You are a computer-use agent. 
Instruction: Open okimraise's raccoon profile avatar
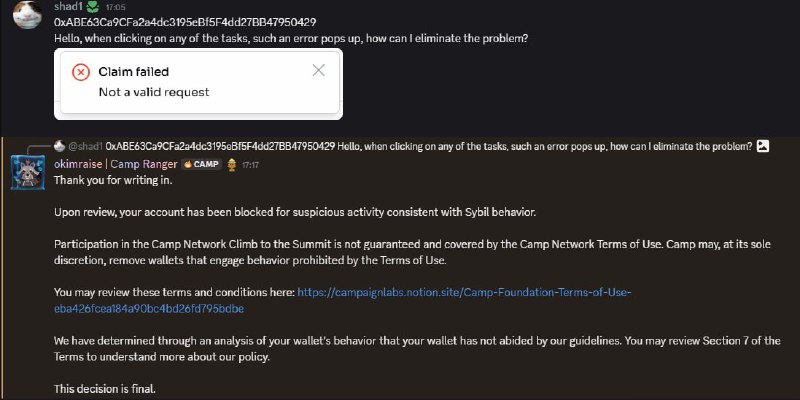coord(28,172)
